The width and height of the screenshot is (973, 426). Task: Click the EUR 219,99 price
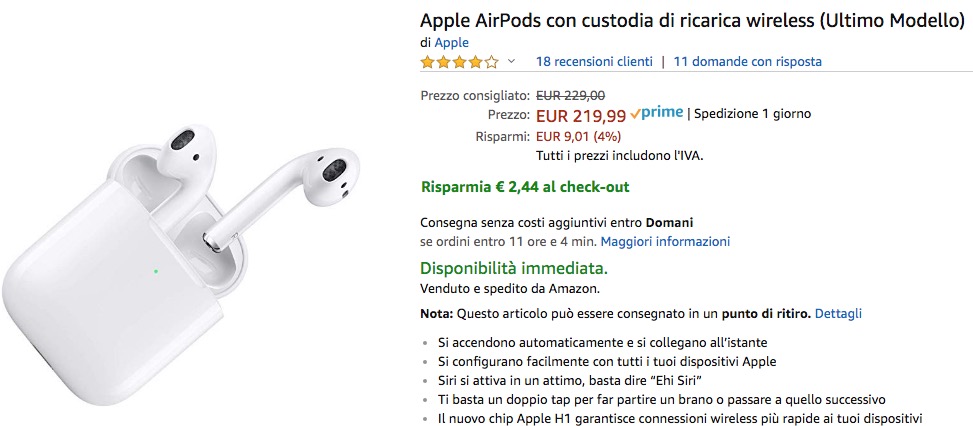click(581, 115)
